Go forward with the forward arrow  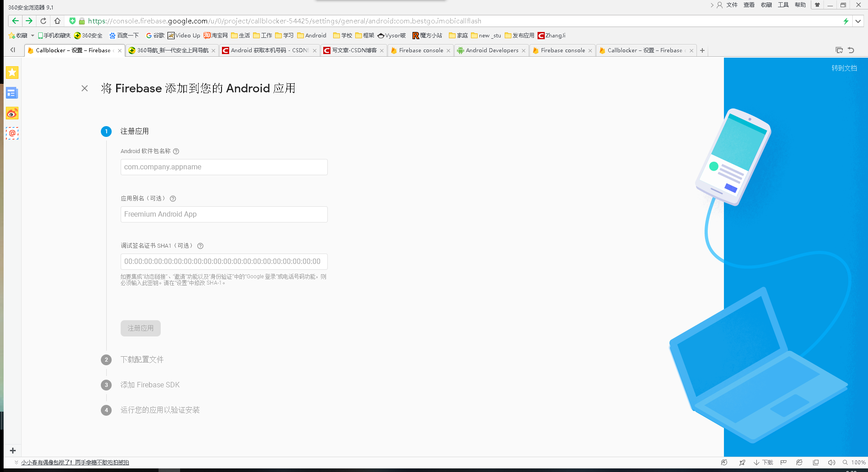point(29,21)
